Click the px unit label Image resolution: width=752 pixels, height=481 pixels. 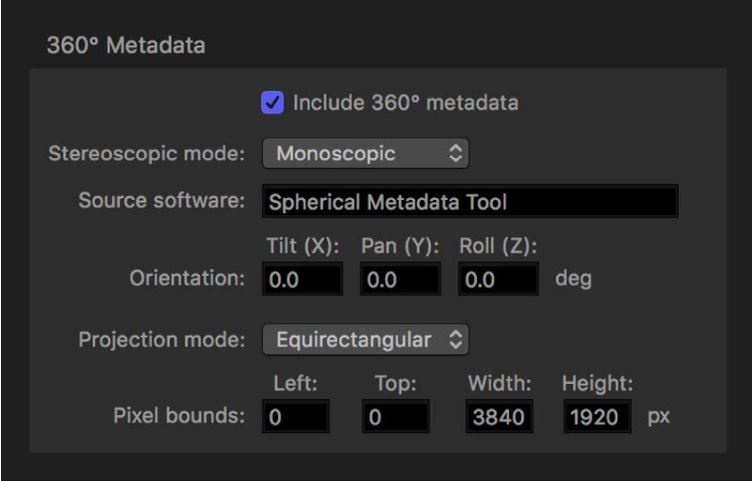[x=657, y=416]
